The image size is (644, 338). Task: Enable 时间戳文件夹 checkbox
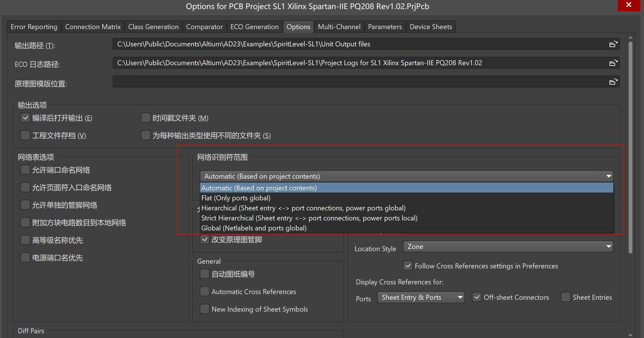coord(145,118)
